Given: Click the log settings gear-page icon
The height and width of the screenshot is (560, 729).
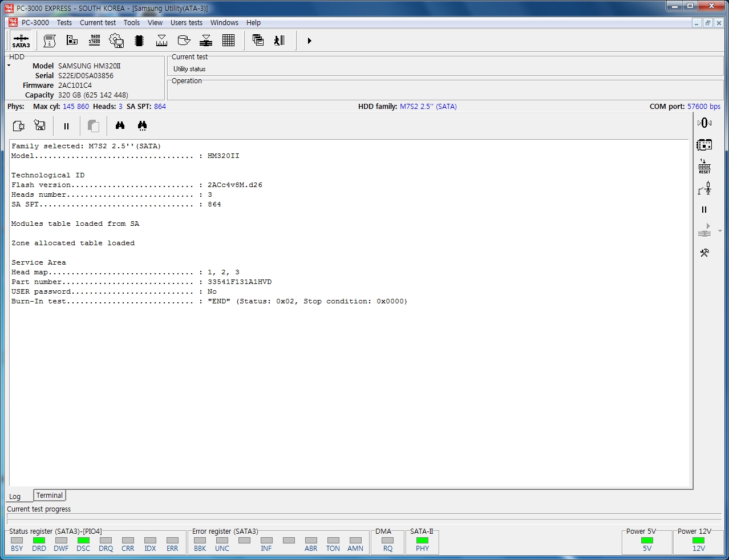Looking at the screenshot, I should coord(18,125).
